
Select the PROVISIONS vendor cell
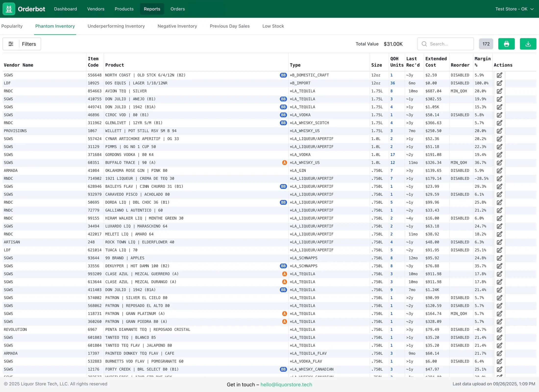[x=15, y=131]
